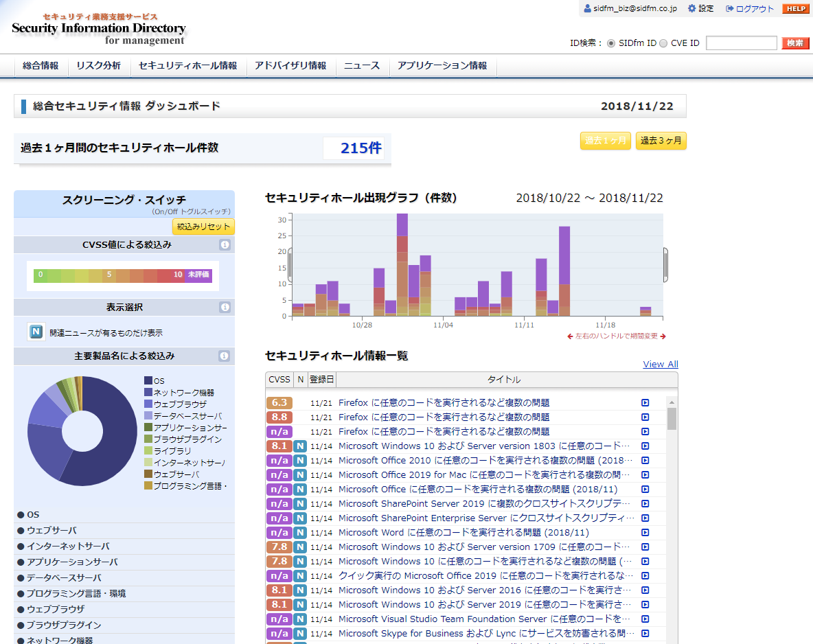Image resolution: width=813 pixels, height=644 pixels.
Task: Click the right period handle on graph
Action: 666,265
